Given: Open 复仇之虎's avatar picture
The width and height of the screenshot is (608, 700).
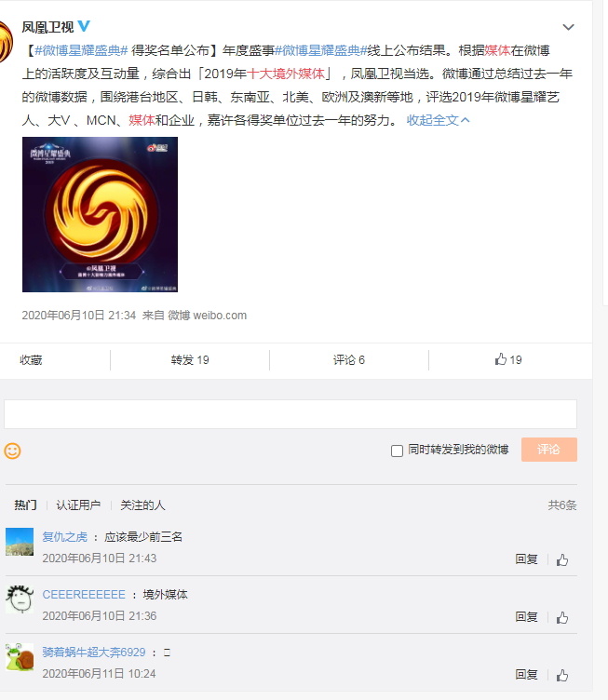Looking at the screenshot, I should pos(20,542).
